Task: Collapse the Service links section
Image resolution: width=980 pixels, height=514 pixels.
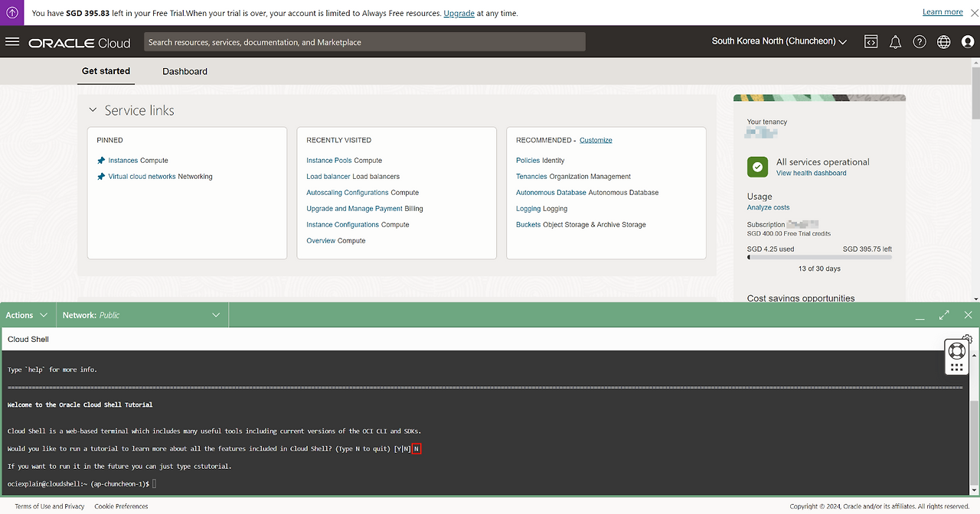Action: (x=93, y=111)
